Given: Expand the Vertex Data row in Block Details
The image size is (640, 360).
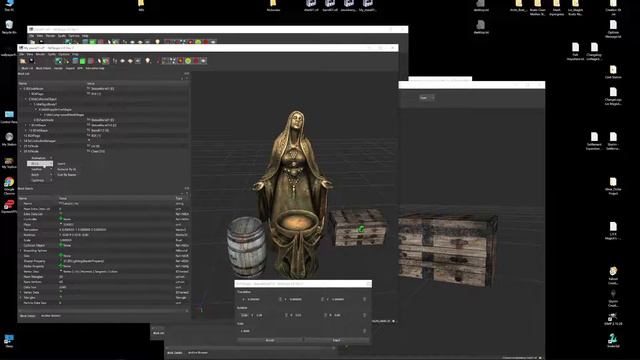Looking at the screenshot, I should coord(21,292).
